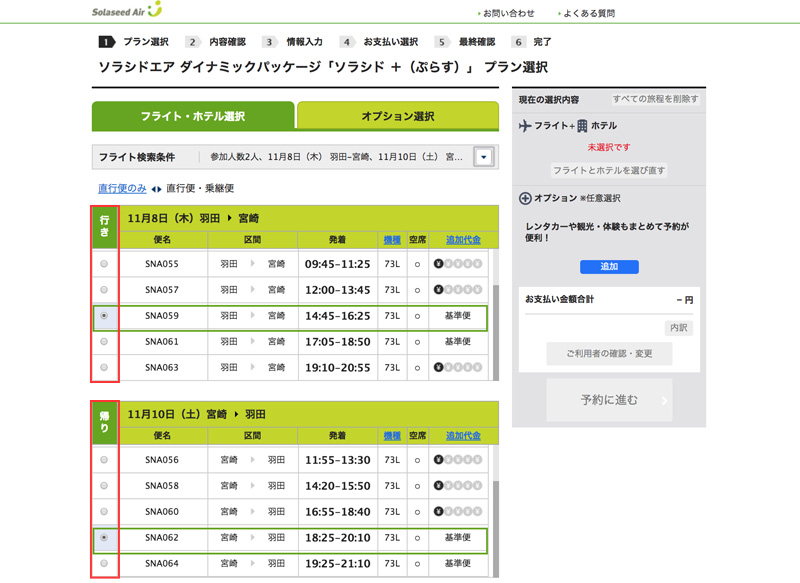This screenshot has width=800, height=583.
Task: Click the direct/connecting toggle arrows icon
Action: (x=157, y=189)
